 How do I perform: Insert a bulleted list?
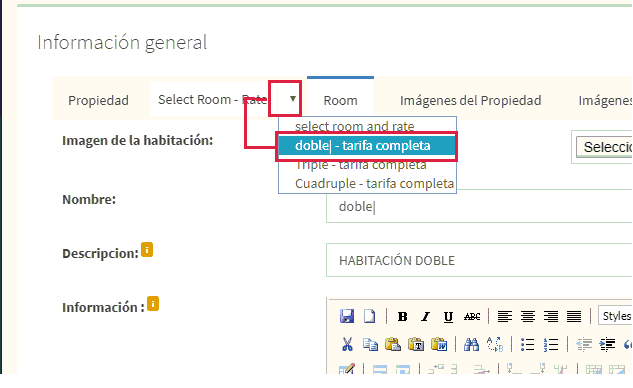coord(528,344)
